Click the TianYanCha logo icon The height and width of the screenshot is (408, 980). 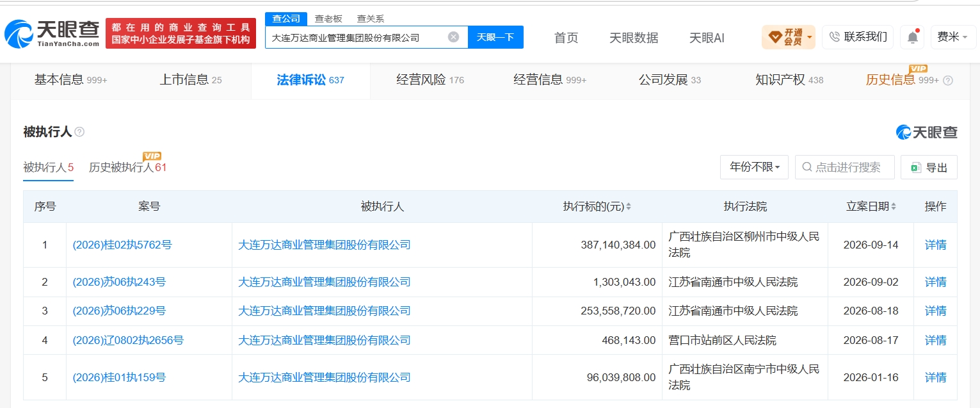pyautogui.click(x=20, y=35)
